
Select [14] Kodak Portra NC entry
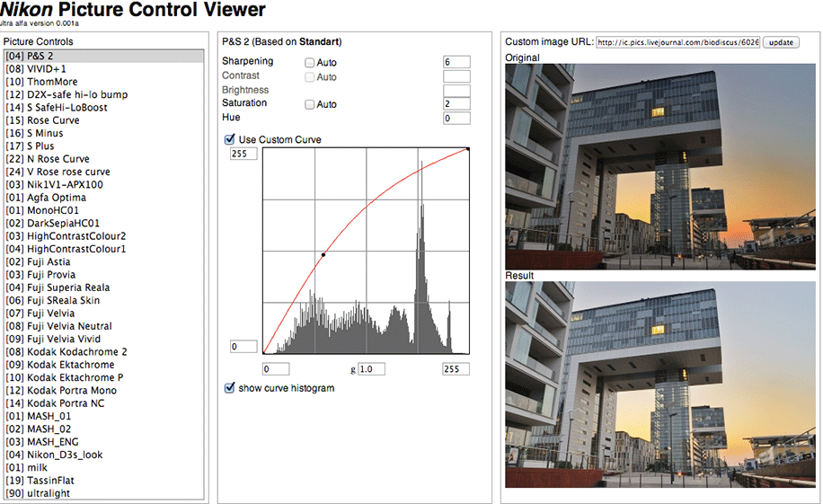[x=104, y=403]
